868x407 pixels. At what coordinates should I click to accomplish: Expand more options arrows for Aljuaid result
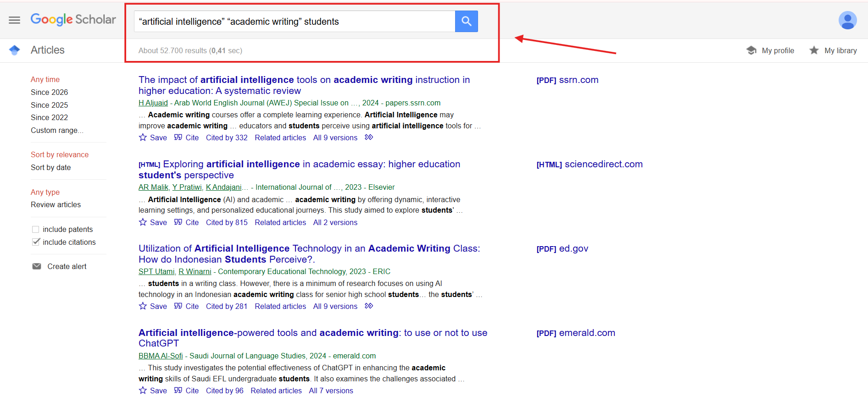369,137
